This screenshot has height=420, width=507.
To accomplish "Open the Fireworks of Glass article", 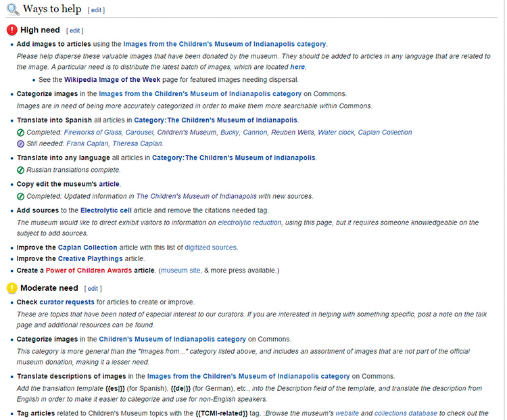I will click(93, 133).
